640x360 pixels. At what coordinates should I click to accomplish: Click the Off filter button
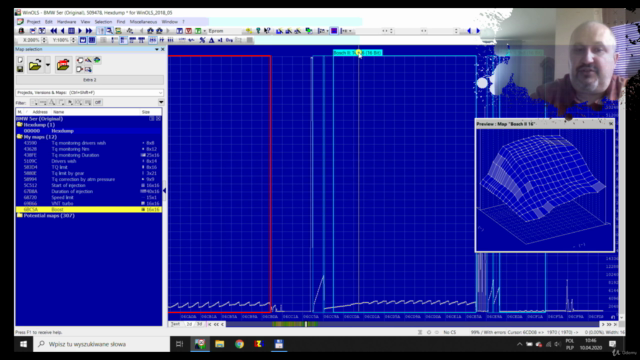98,102
